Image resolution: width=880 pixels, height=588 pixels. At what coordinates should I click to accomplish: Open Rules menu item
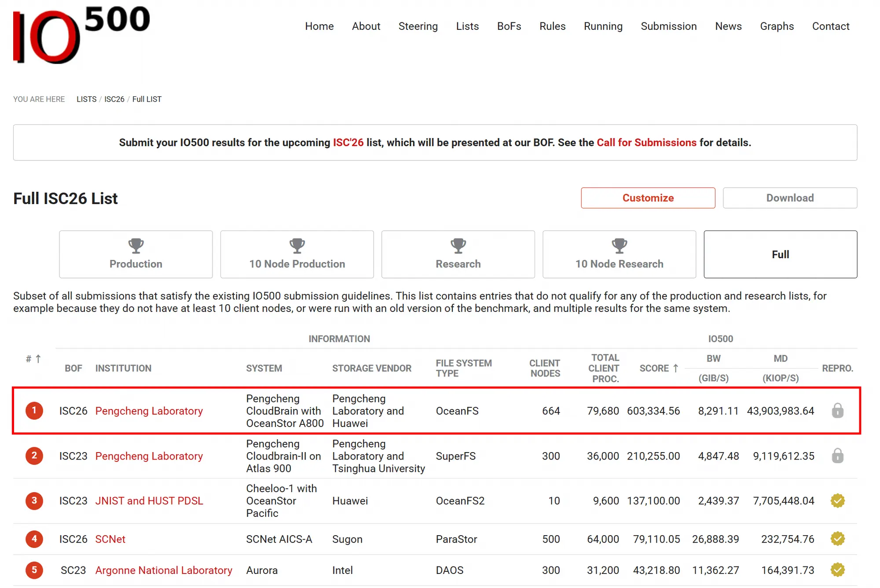(x=553, y=26)
